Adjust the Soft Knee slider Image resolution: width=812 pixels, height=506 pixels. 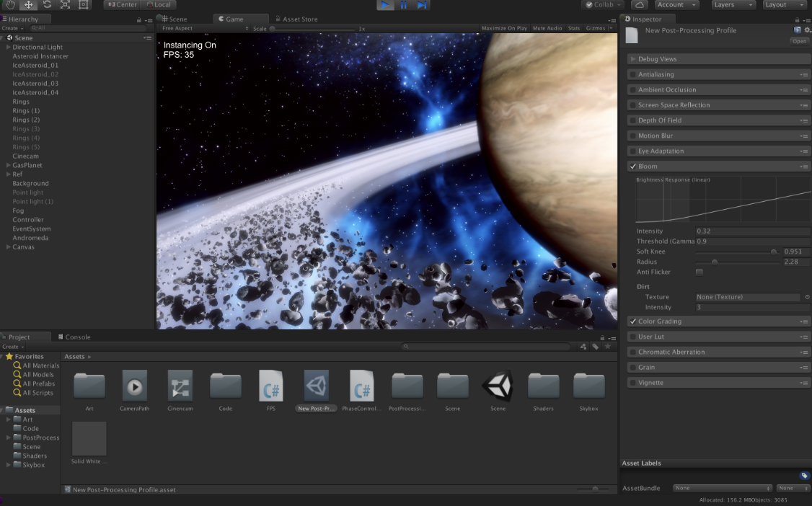773,252
